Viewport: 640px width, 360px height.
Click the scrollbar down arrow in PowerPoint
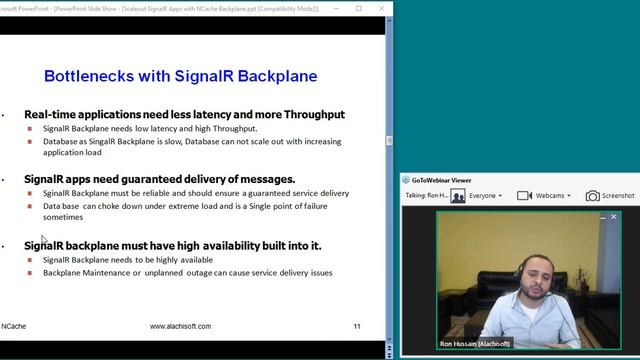click(x=389, y=340)
